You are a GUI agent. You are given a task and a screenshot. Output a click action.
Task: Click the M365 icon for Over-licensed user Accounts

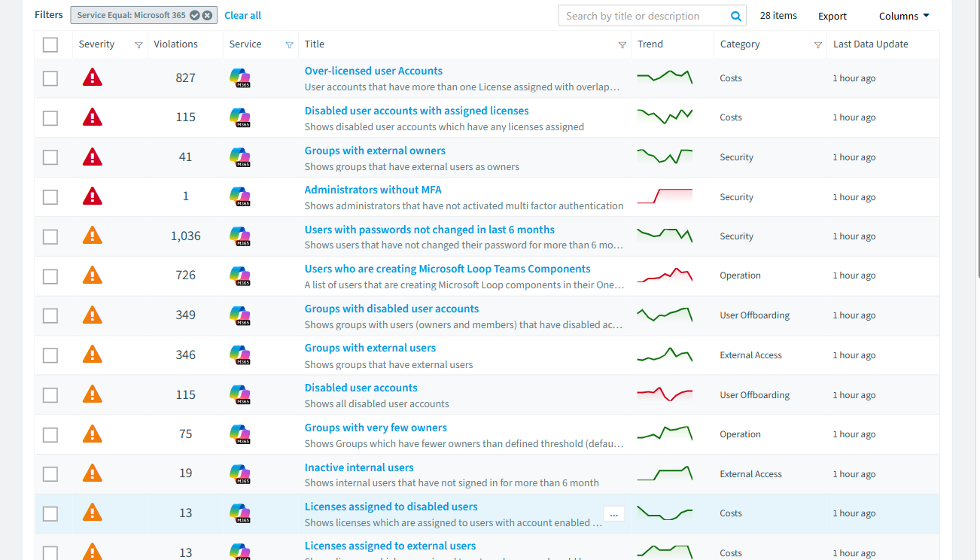[x=240, y=78]
